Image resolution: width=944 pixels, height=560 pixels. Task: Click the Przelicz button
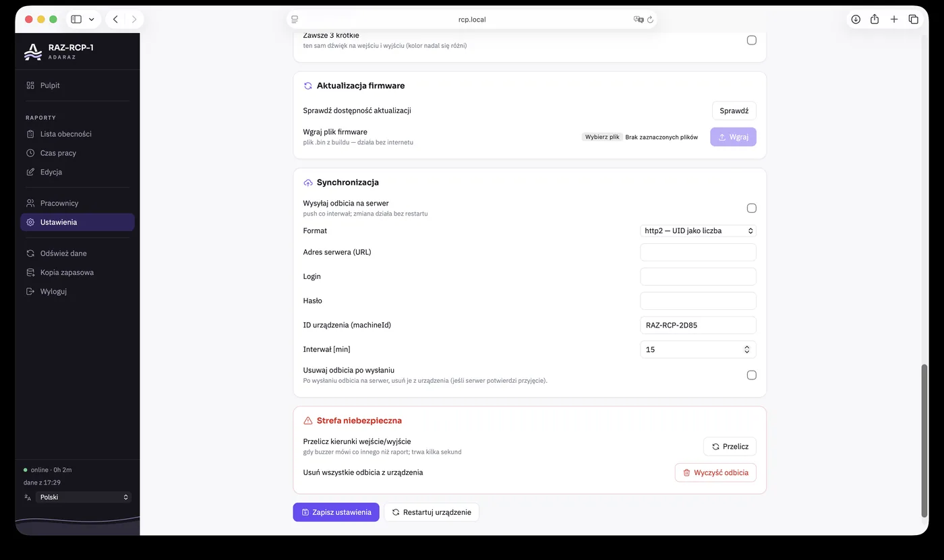730,446
